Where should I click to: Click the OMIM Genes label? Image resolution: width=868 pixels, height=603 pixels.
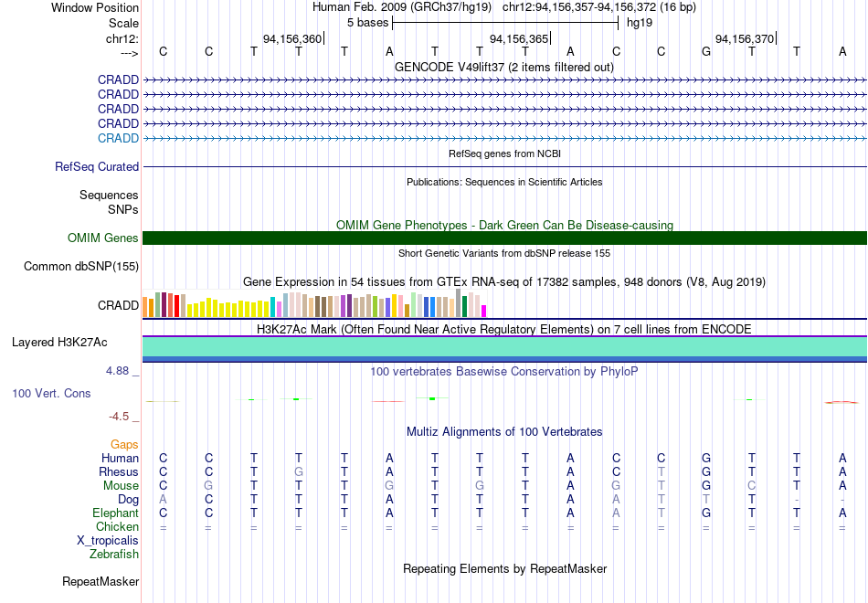103,238
